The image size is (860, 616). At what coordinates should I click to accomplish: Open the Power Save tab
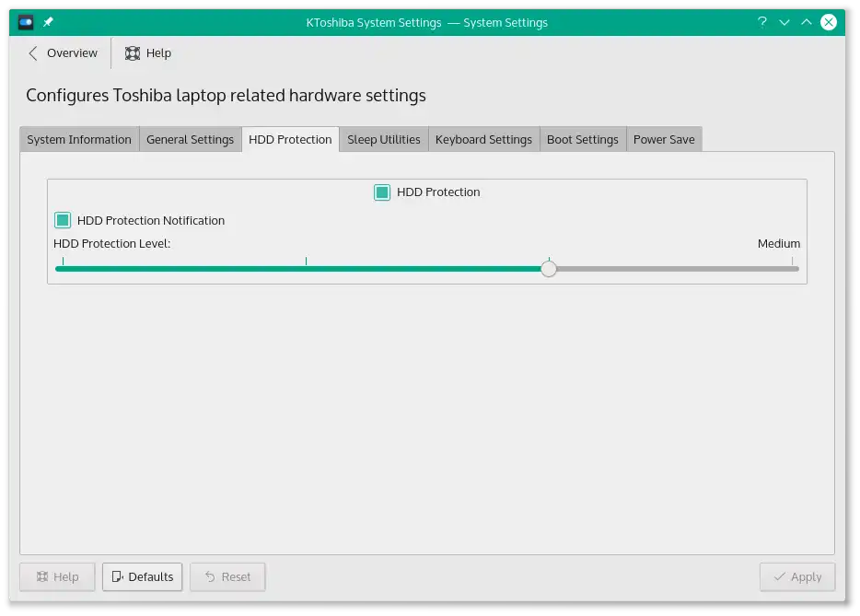point(664,139)
